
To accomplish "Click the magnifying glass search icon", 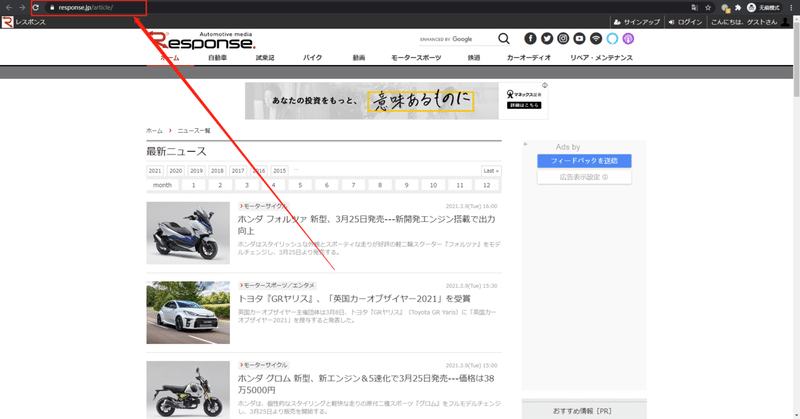I will [x=504, y=39].
